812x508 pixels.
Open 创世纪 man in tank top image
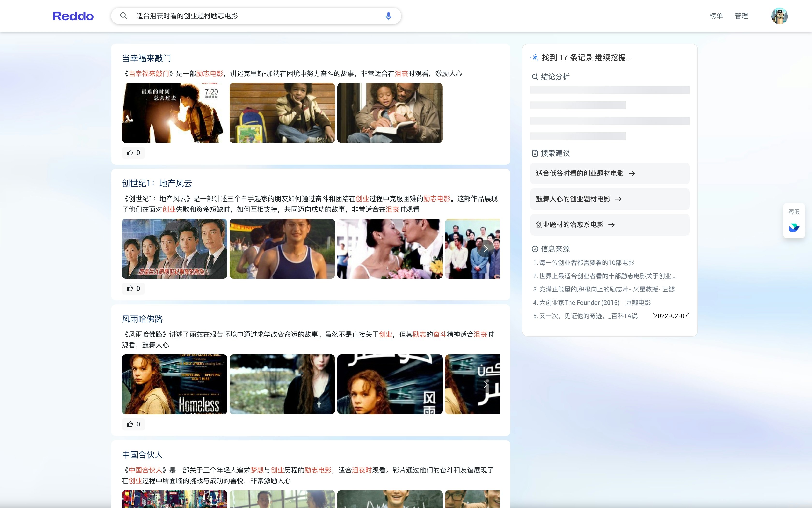(x=282, y=249)
